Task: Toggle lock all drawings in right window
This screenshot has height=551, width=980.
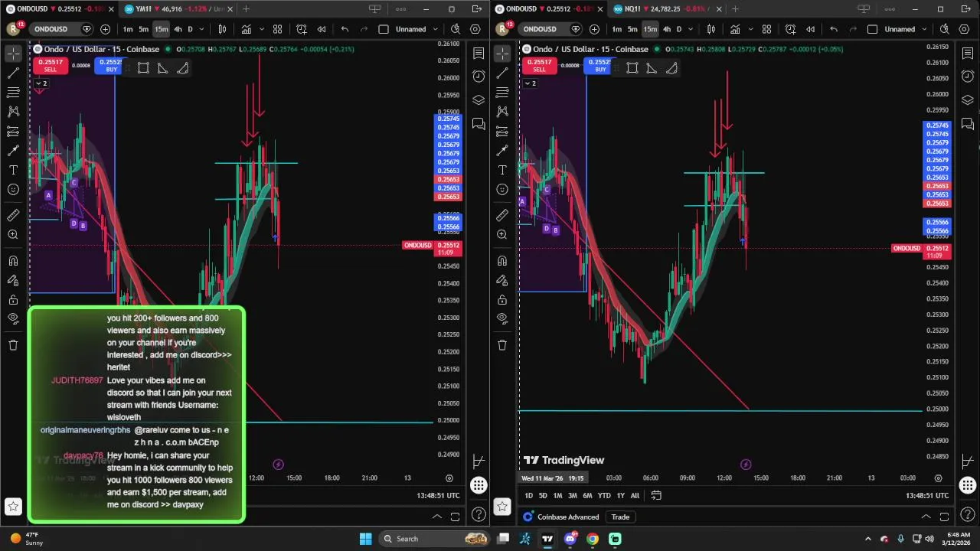Action: click(x=502, y=300)
